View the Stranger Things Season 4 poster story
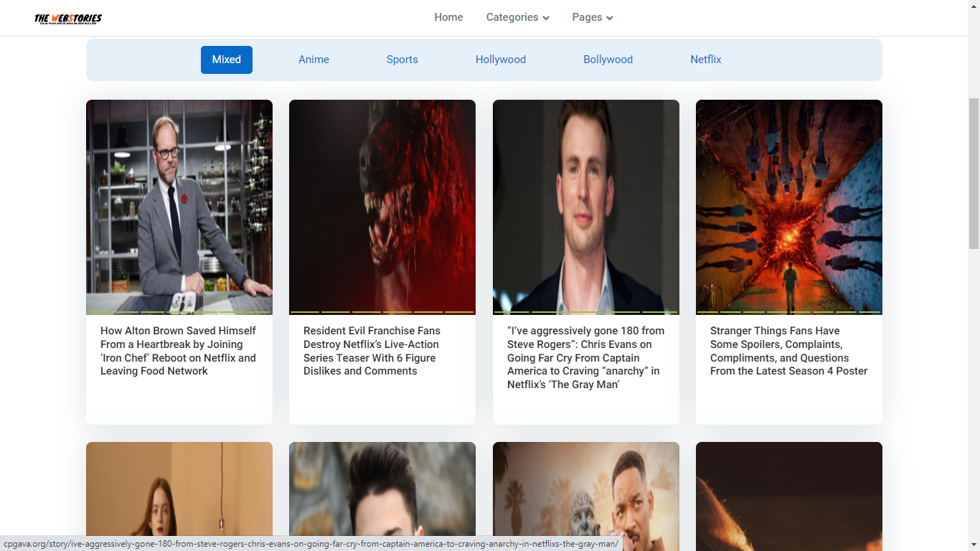The image size is (980, 551). [788, 351]
